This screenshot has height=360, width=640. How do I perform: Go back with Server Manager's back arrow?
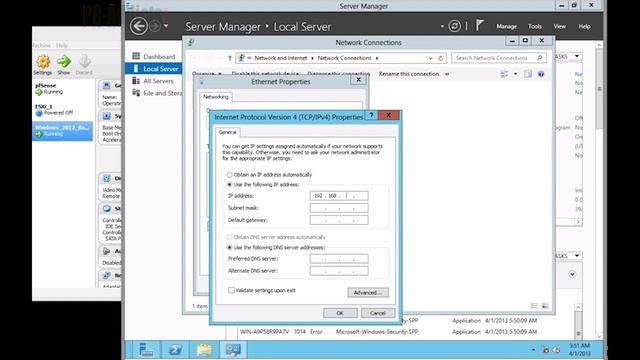point(139,26)
